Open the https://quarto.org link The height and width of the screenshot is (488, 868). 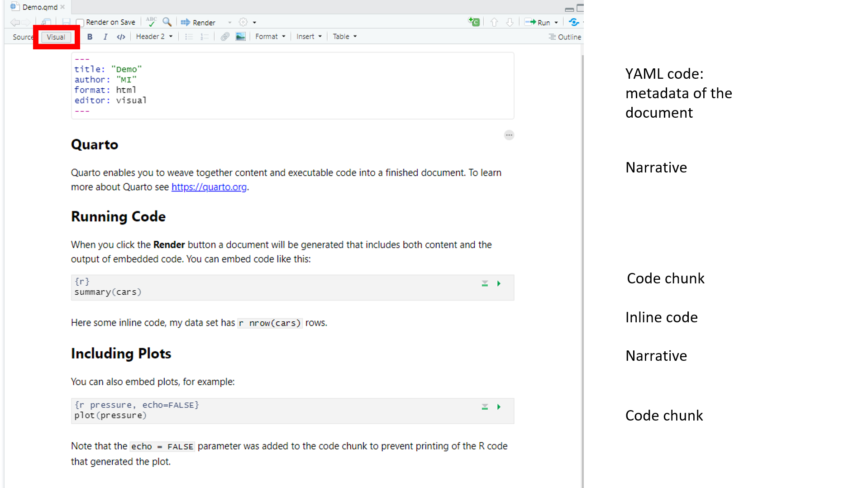coord(209,187)
